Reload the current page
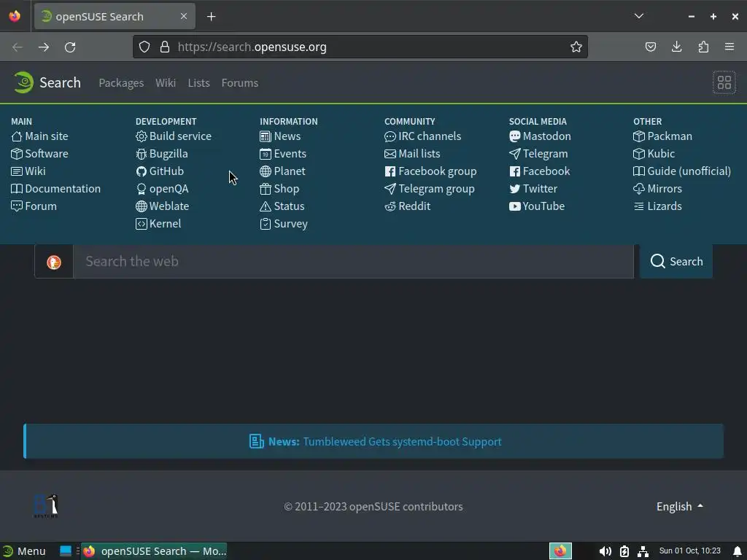The height and width of the screenshot is (560, 747). [x=70, y=47]
